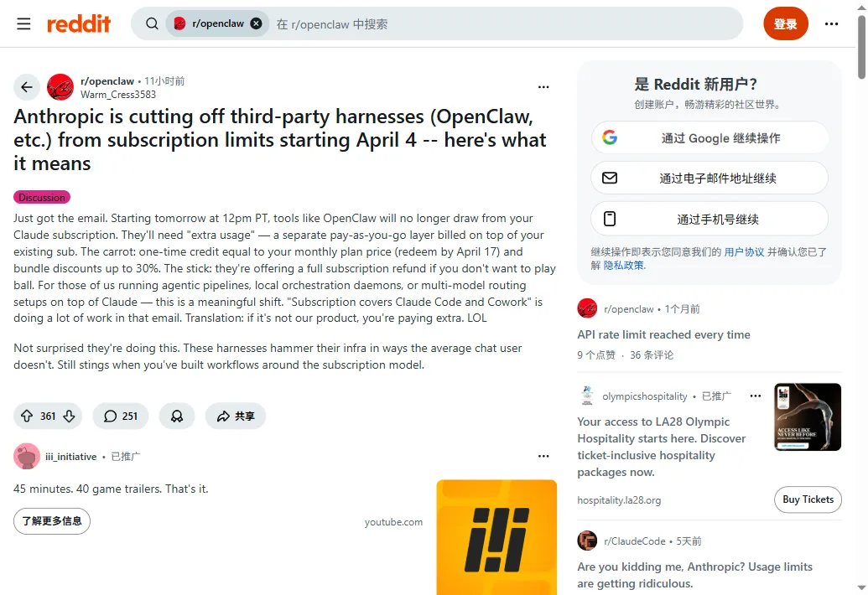868x595 pixels.
Task: Open 'API rate limit reached every time' post
Action: click(663, 334)
